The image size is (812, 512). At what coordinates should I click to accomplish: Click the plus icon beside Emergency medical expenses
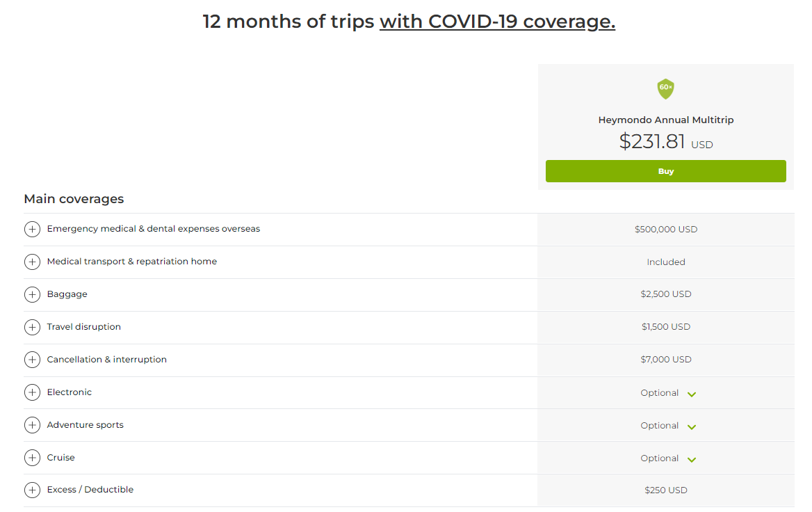(x=33, y=229)
